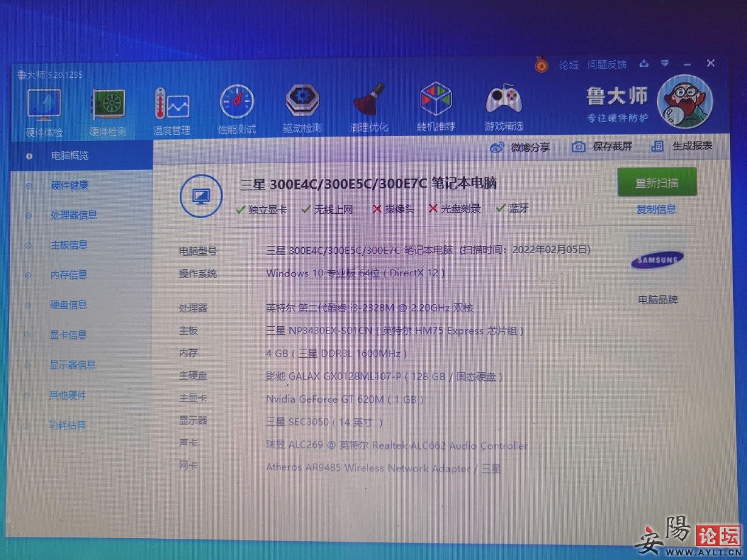This screenshot has height=560, width=747.
Task: Click the 保存截屏 text label
Action: (613, 146)
